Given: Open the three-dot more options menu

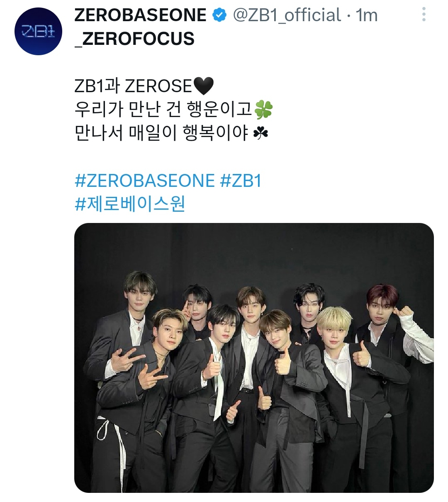Looking at the screenshot, I should coord(424,15).
